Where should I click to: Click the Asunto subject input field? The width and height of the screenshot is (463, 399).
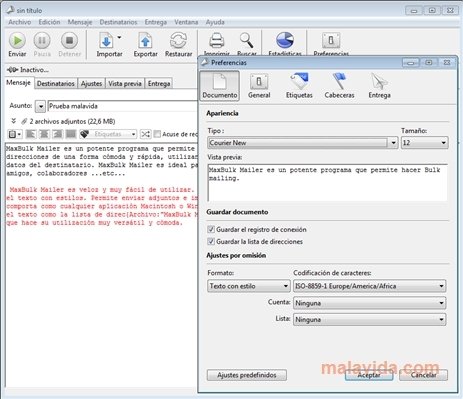click(x=123, y=106)
